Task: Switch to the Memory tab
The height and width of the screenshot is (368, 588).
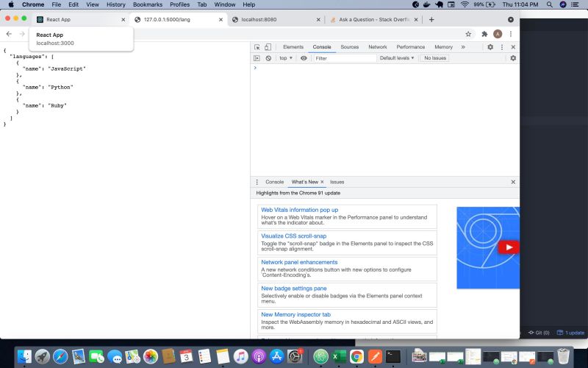Action: [x=444, y=47]
